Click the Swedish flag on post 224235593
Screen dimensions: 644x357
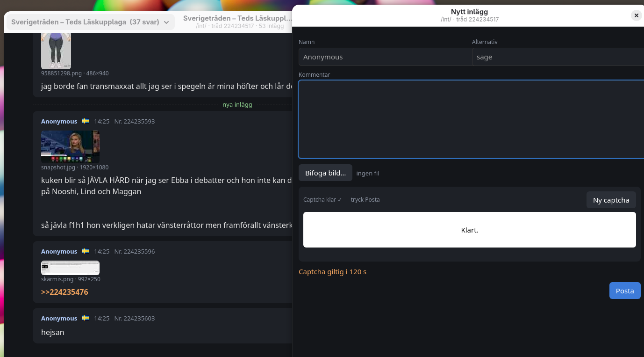tap(86, 121)
